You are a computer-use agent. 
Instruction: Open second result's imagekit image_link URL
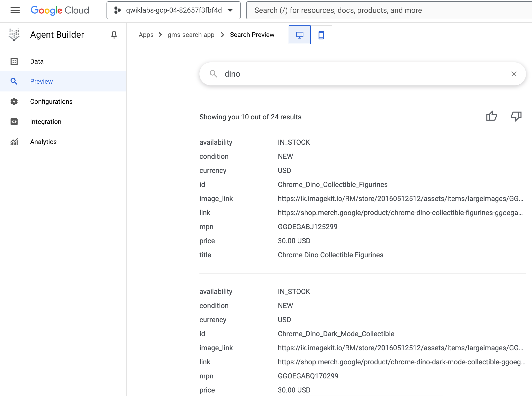(x=401, y=348)
